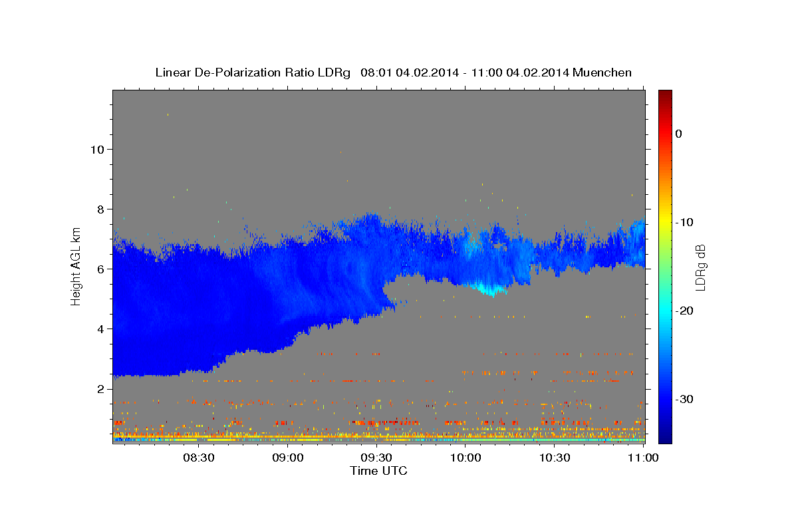Click the 10:30 time tick label
This screenshot has height=532, width=798.
(x=554, y=458)
